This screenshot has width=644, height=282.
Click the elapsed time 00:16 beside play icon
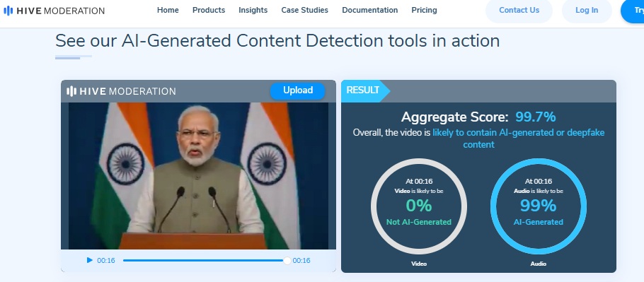click(x=106, y=261)
